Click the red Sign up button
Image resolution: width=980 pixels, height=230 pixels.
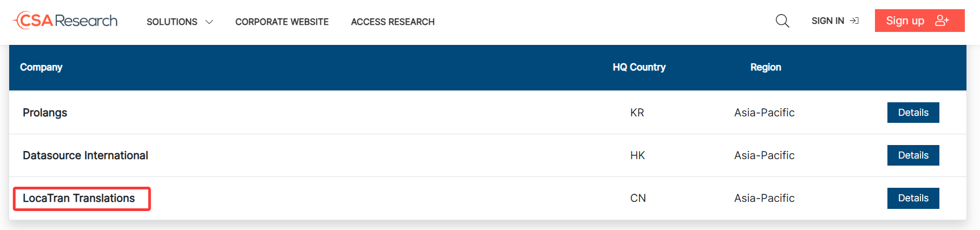tap(920, 21)
